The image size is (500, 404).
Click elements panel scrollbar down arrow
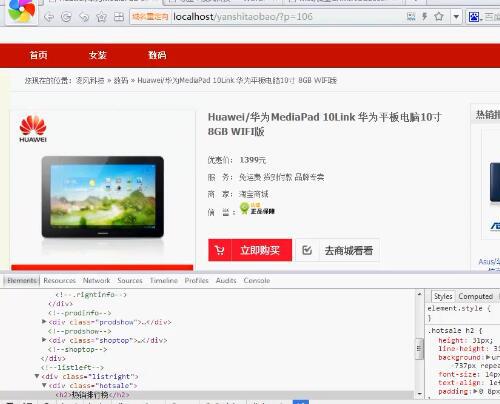(x=419, y=394)
